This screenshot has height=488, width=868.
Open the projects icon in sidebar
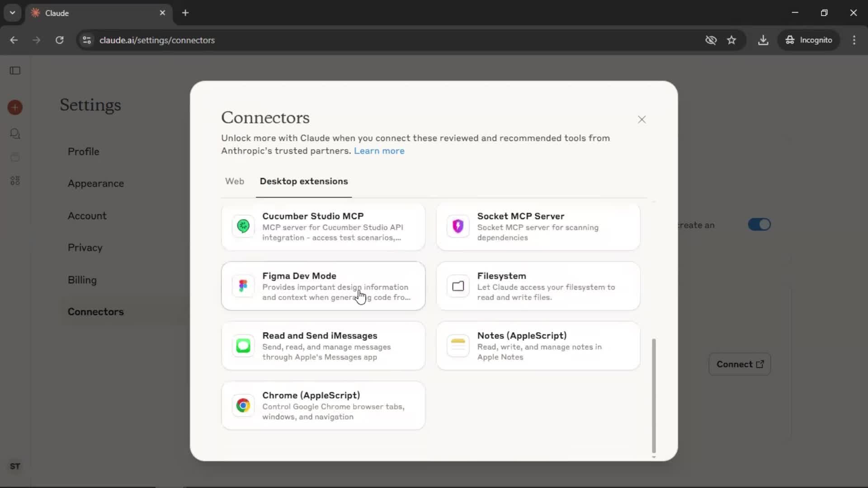15,157
